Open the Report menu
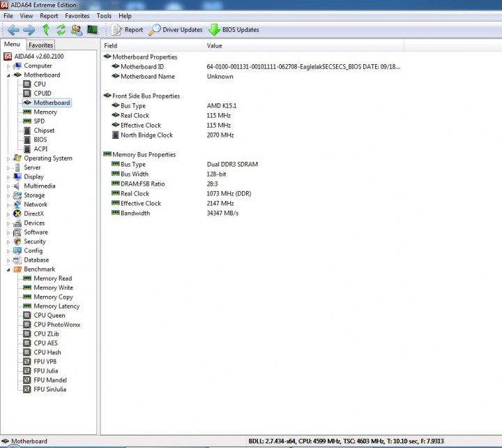Viewport: 502px width, 448px height. (49, 16)
